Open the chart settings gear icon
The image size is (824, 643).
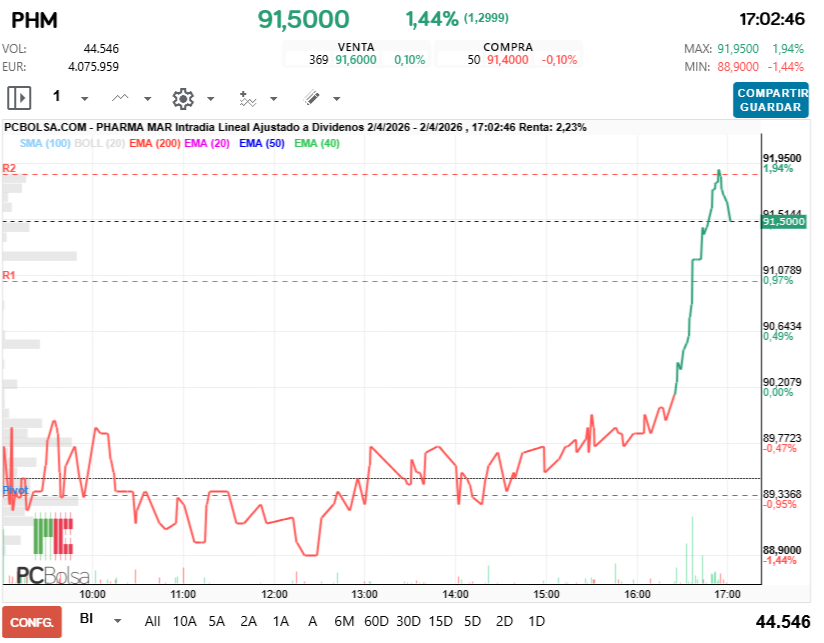click(183, 98)
